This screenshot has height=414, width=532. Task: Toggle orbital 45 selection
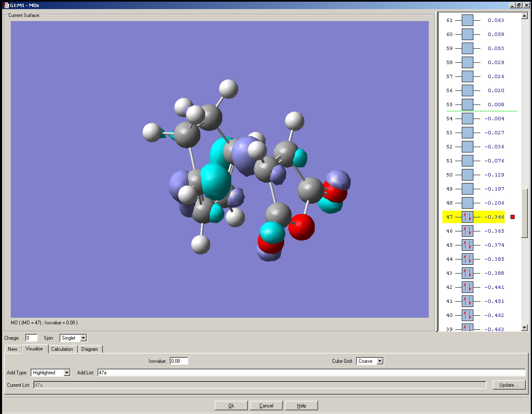pyautogui.click(x=467, y=245)
